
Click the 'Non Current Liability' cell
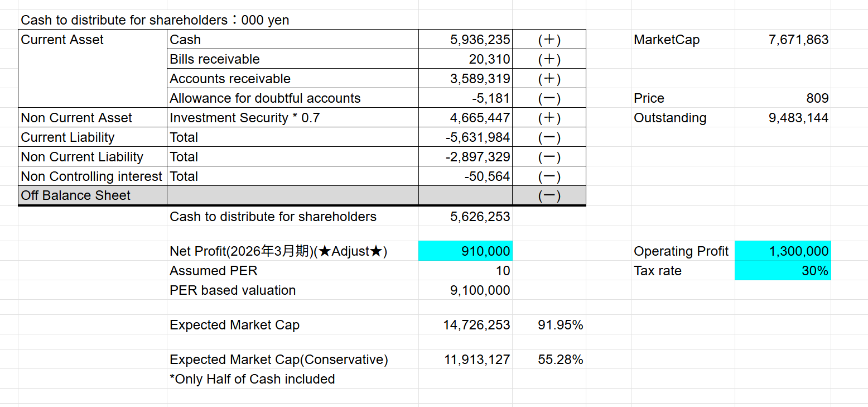(93, 157)
